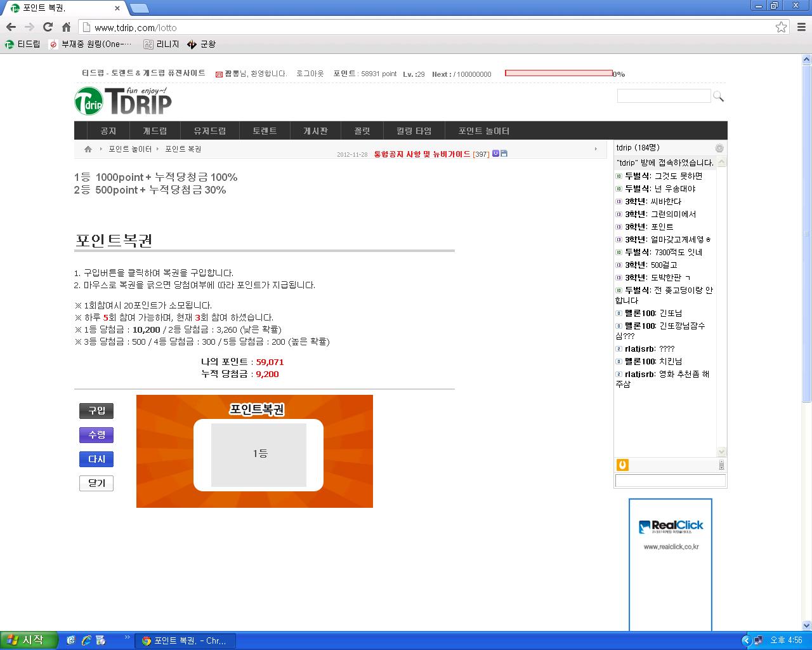The image size is (812, 650).
Task: Open the 티드립 bookmark
Action: point(23,44)
